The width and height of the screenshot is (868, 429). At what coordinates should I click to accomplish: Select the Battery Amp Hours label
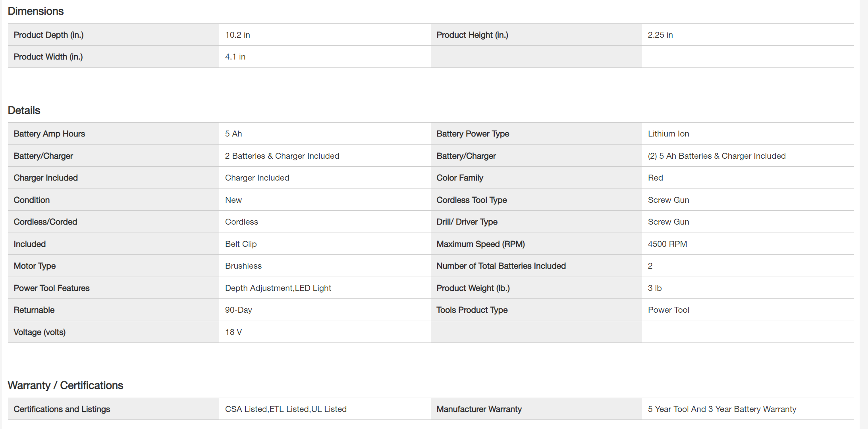49,134
